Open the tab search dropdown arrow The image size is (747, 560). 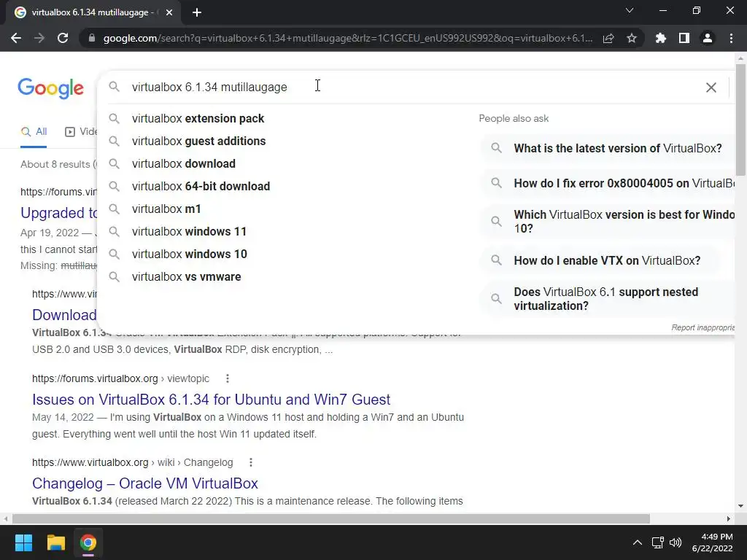[630, 10]
